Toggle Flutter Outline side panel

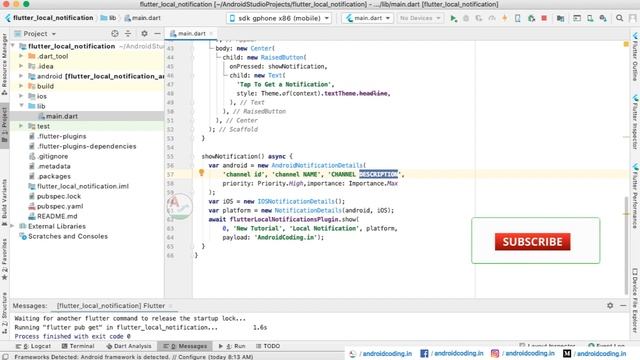point(635,57)
